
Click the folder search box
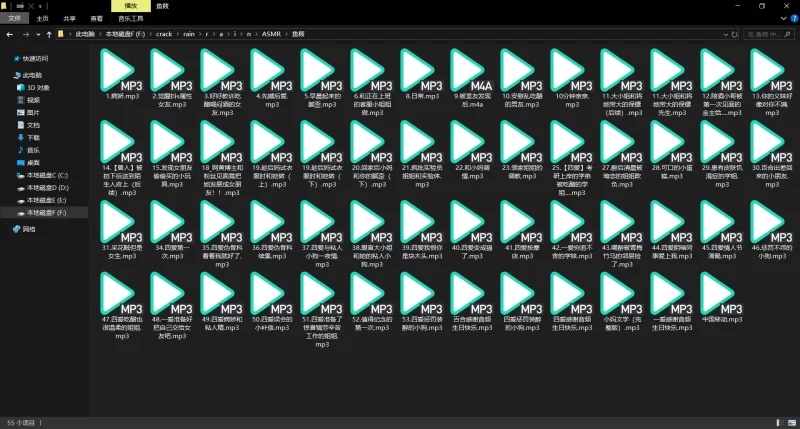[768, 34]
